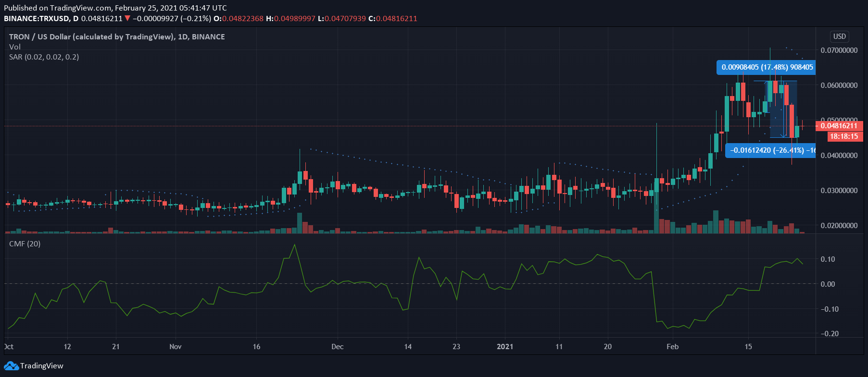
Task: Click the Published on TradingView.com timestamp text
Action: point(115,8)
